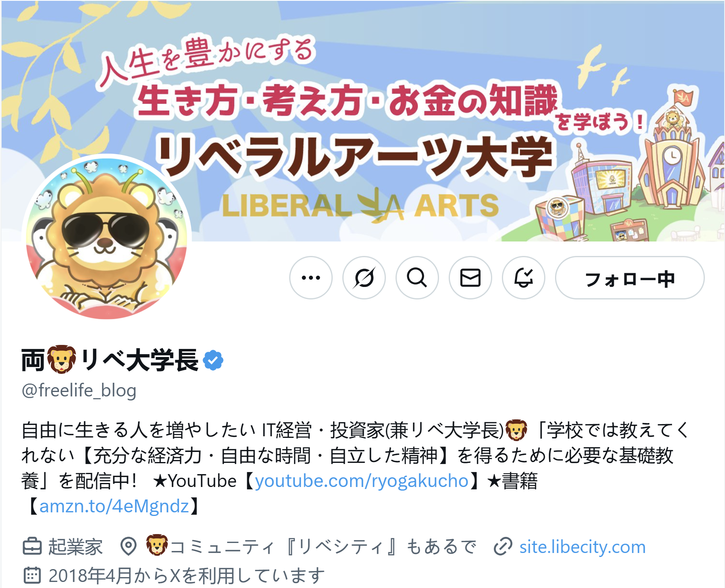Screen dimensions: 725x588
Task: Visit site.libecity.com website link
Action: click(x=582, y=547)
